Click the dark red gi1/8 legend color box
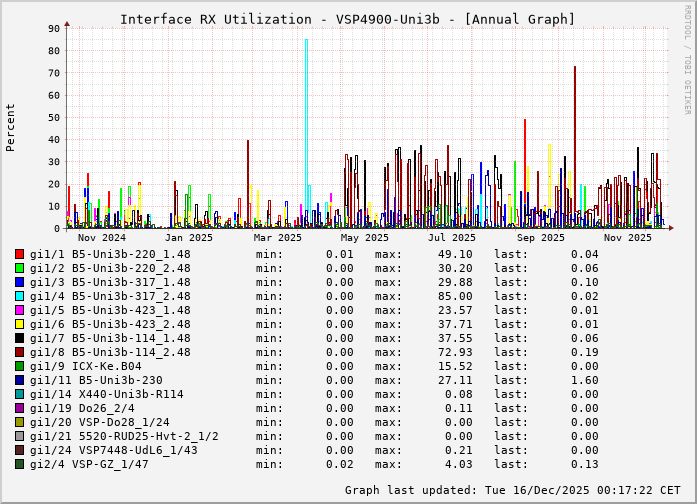 (19, 352)
